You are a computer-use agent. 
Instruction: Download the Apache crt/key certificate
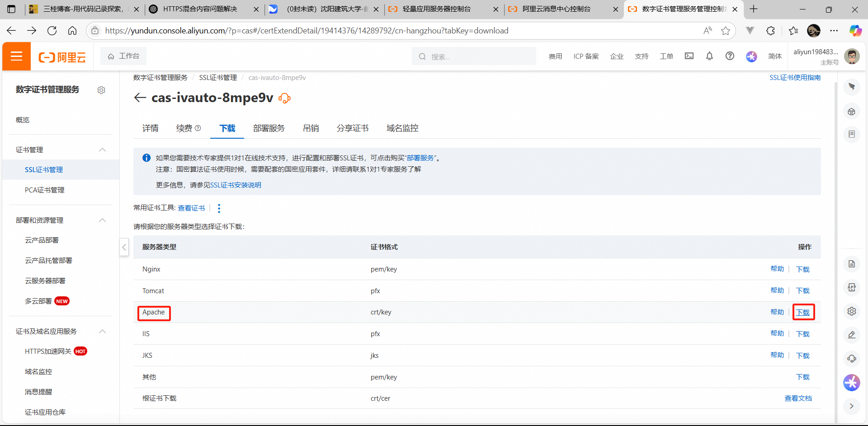[x=803, y=313]
